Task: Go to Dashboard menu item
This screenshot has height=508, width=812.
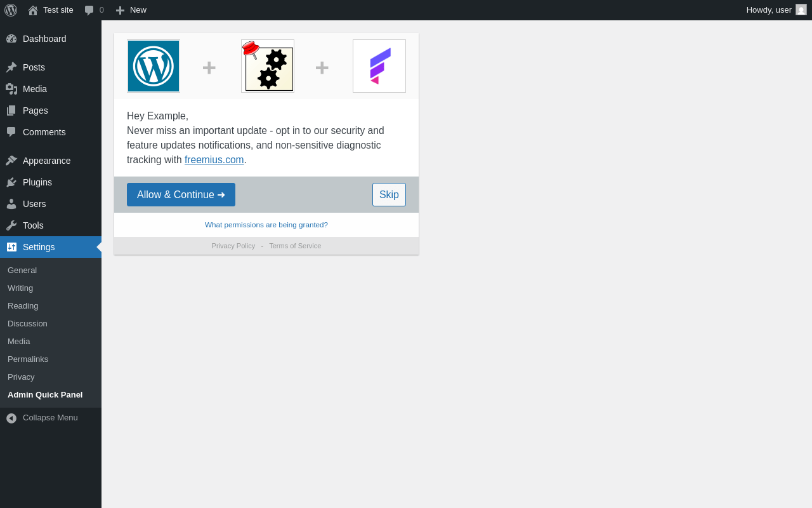Action: point(44,39)
